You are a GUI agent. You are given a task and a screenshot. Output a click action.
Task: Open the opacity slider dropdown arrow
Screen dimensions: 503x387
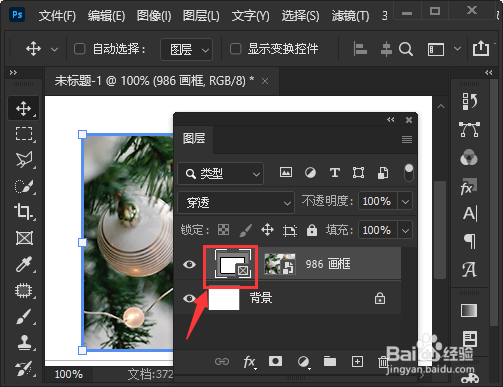pos(405,202)
